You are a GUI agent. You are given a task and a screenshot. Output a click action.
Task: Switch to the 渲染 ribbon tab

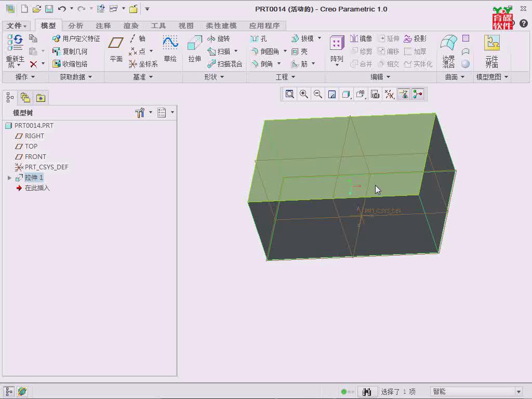pyautogui.click(x=131, y=26)
